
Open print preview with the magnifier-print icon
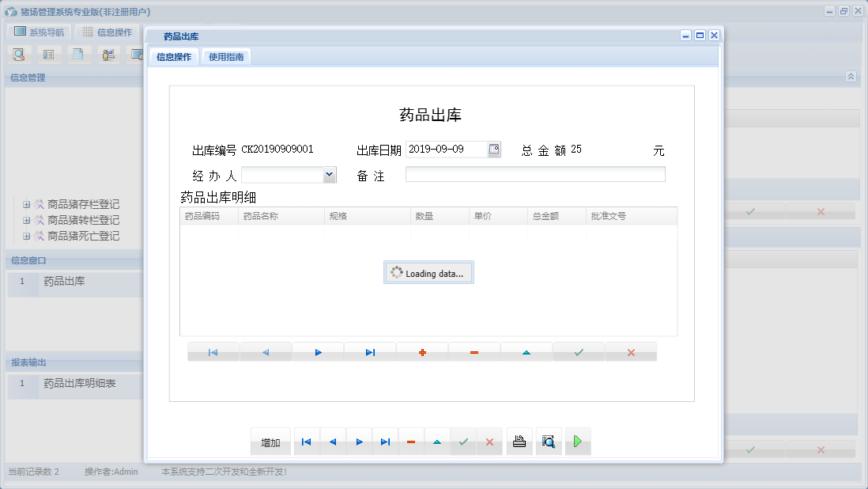(x=549, y=442)
